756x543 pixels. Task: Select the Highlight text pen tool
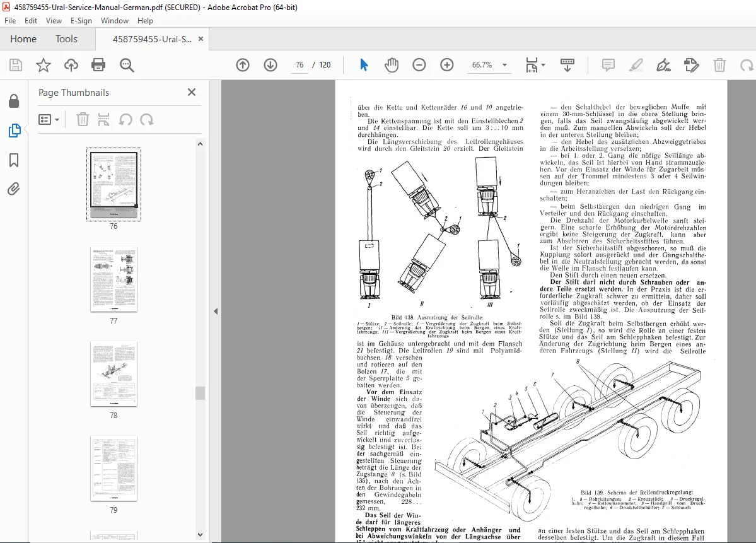coord(636,64)
